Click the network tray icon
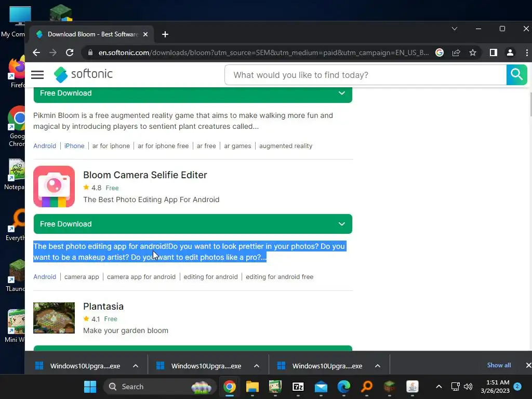This screenshot has height=399, width=532. 455,387
